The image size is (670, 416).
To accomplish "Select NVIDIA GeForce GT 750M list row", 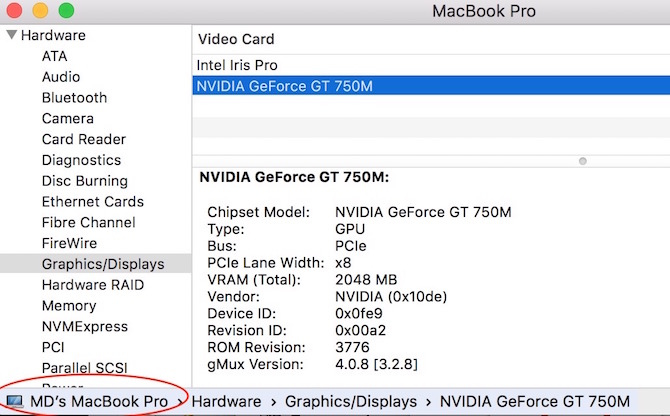I will coord(285,86).
